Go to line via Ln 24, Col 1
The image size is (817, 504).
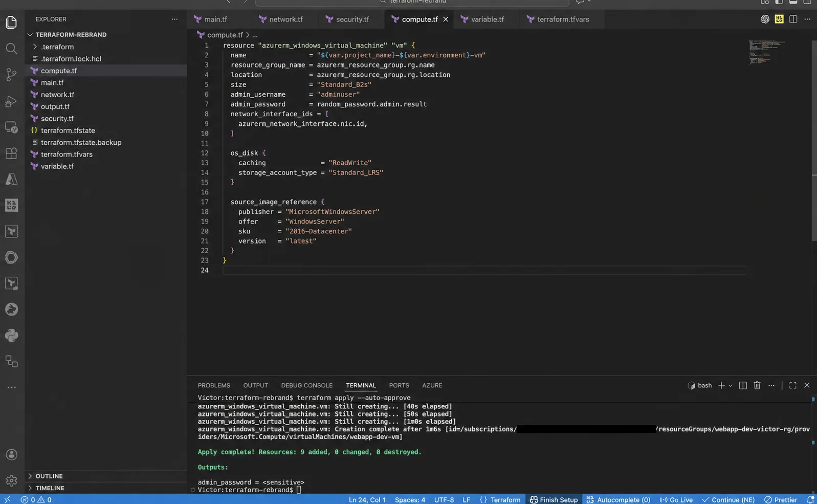pos(367,499)
